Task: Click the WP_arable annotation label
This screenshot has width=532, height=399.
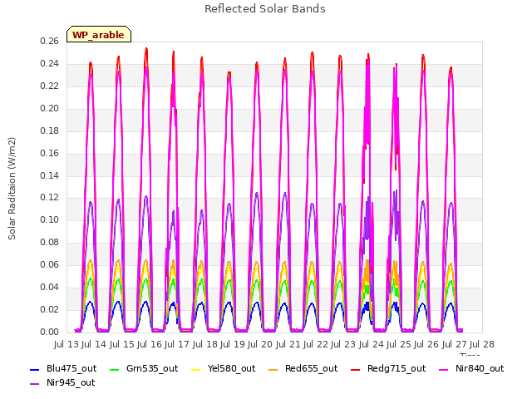Action: pyautogui.click(x=98, y=35)
